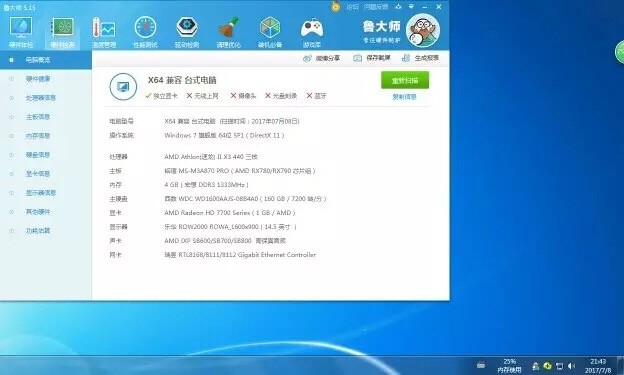Click the green 重新扫描 button
The width and height of the screenshot is (624, 375).
tap(405, 80)
